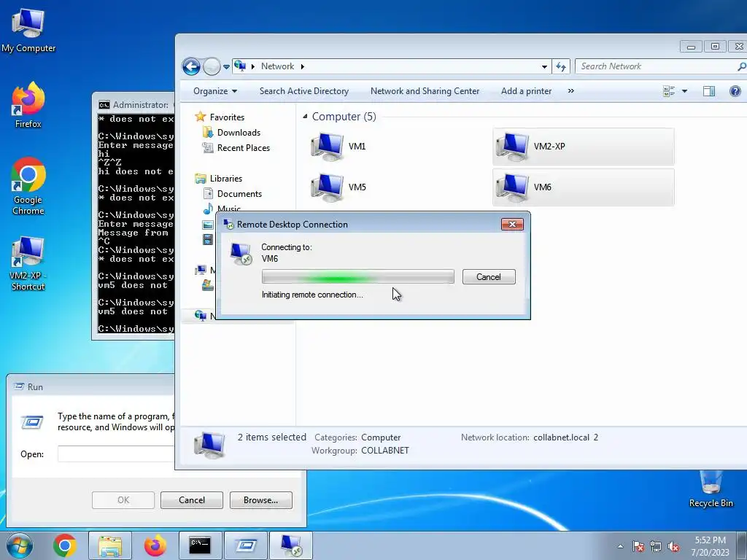Click the Forward arrow in Network window

click(x=212, y=66)
